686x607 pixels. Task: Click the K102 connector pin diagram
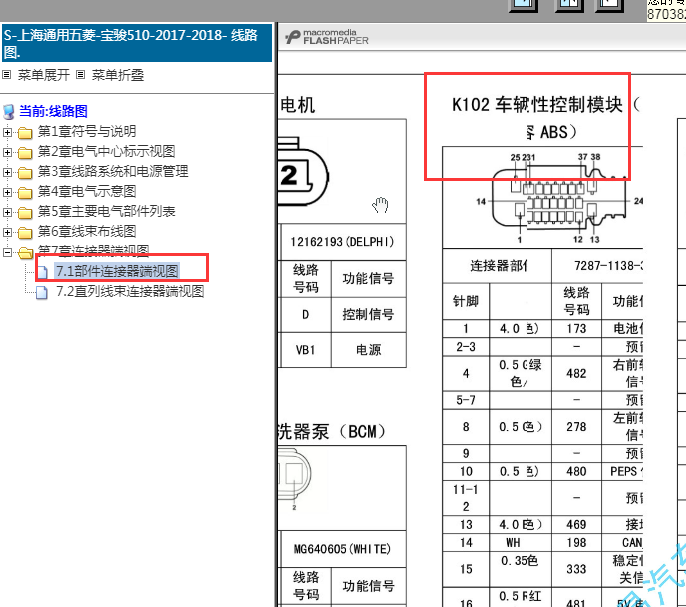560,198
